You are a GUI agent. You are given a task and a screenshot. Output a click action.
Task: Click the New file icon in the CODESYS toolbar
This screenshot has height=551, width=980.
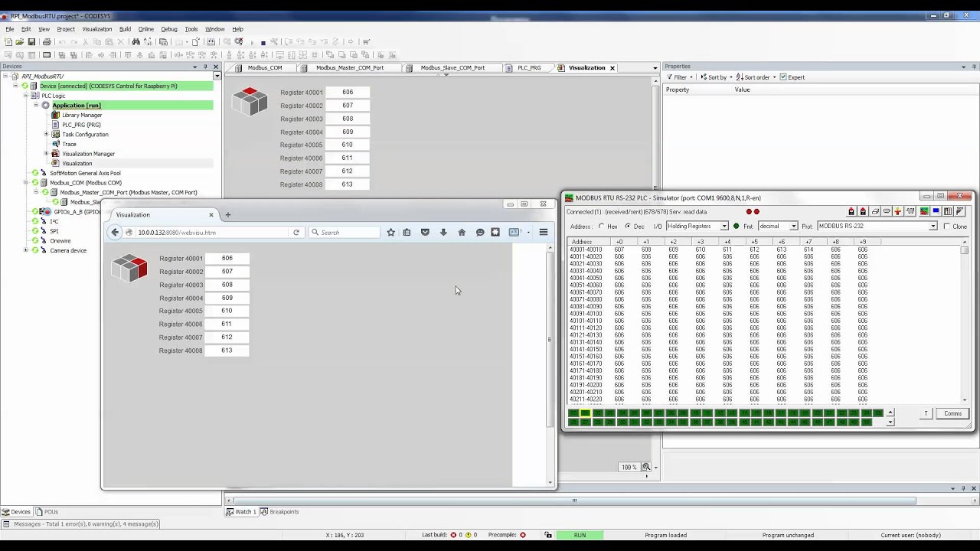click(x=8, y=42)
